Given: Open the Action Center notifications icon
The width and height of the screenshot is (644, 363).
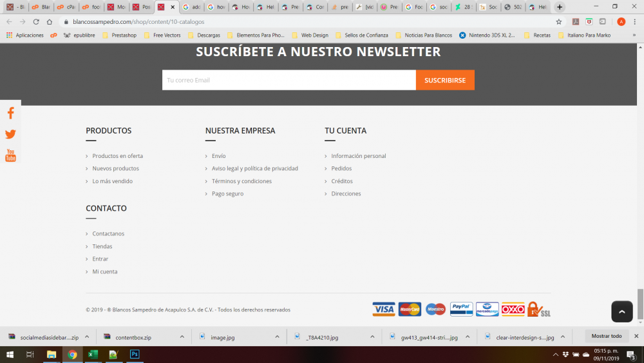Looking at the screenshot, I should [631, 355].
